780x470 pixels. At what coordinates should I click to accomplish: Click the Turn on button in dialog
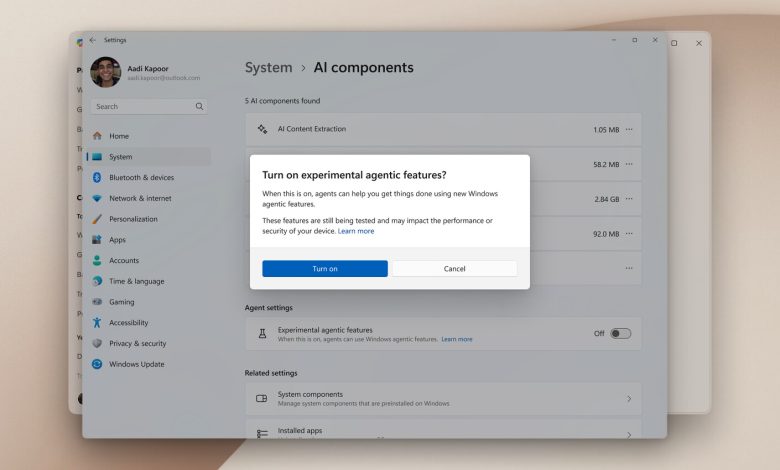point(324,269)
